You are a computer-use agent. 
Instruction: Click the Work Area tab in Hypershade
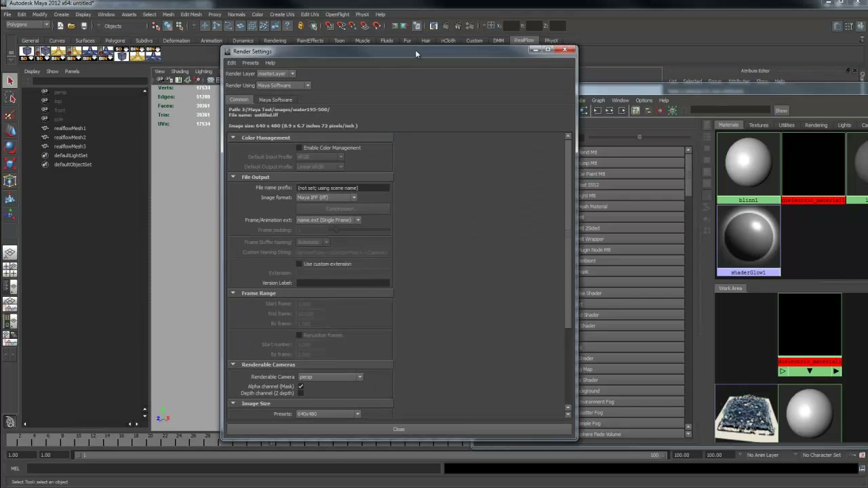point(730,288)
